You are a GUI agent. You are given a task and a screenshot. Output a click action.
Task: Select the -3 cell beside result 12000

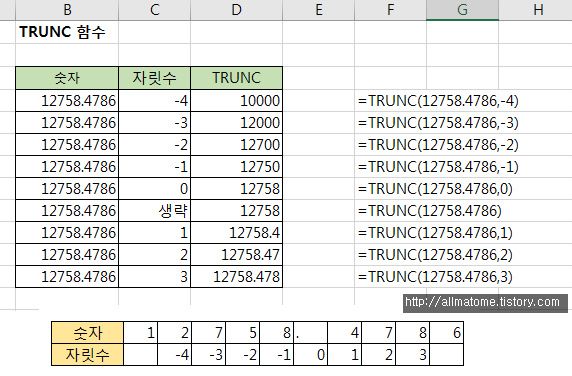[154, 123]
